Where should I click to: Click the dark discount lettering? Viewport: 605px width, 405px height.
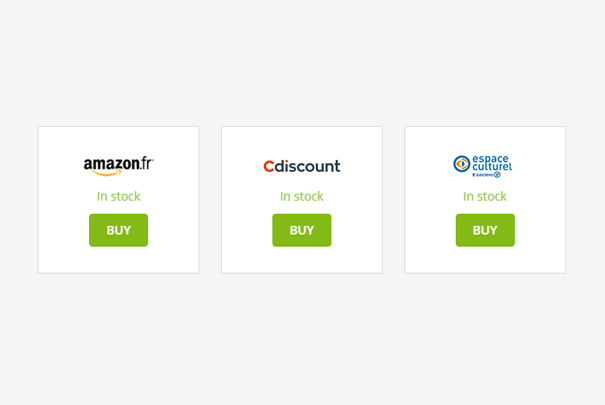point(308,166)
